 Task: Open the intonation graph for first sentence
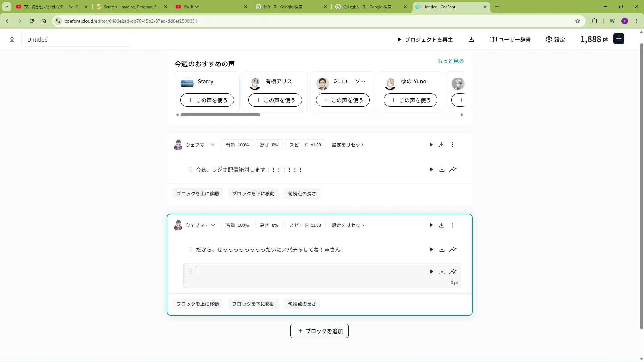(x=453, y=170)
